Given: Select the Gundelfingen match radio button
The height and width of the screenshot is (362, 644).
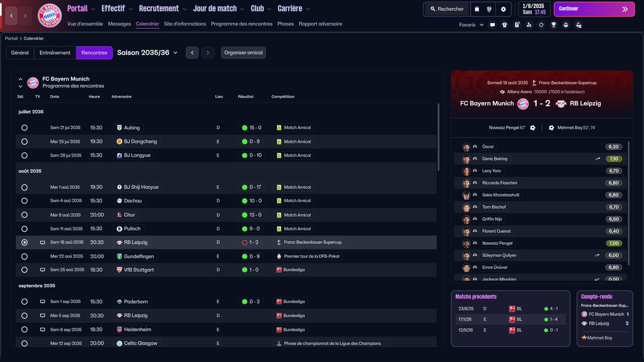Looking at the screenshot, I should [x=24, y=256].
